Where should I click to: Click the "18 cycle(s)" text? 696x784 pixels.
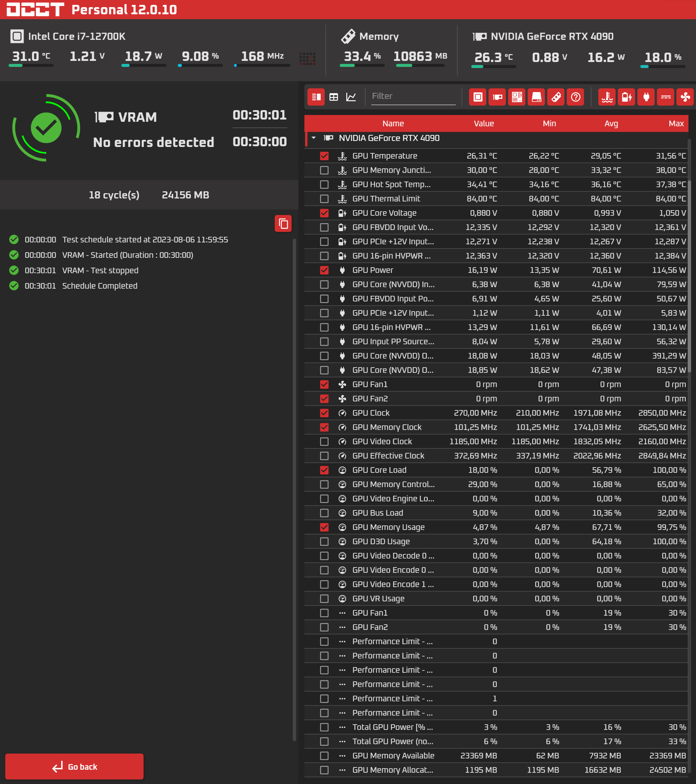(x=114, y=195)
